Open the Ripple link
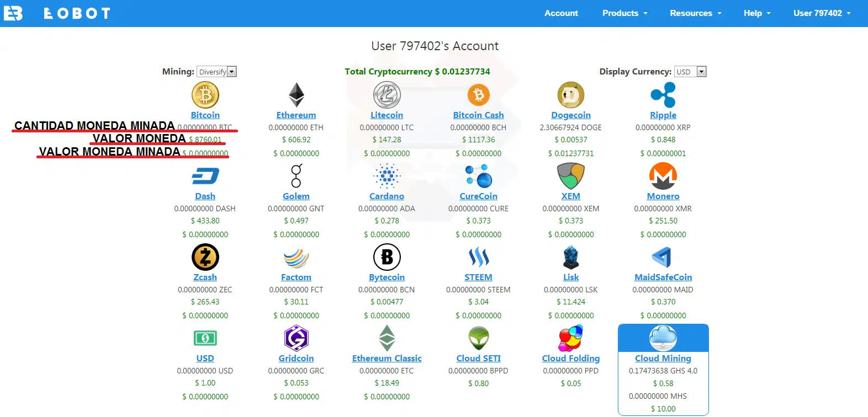868x417 pixels. pyautogui.click(x=663, y=115)
